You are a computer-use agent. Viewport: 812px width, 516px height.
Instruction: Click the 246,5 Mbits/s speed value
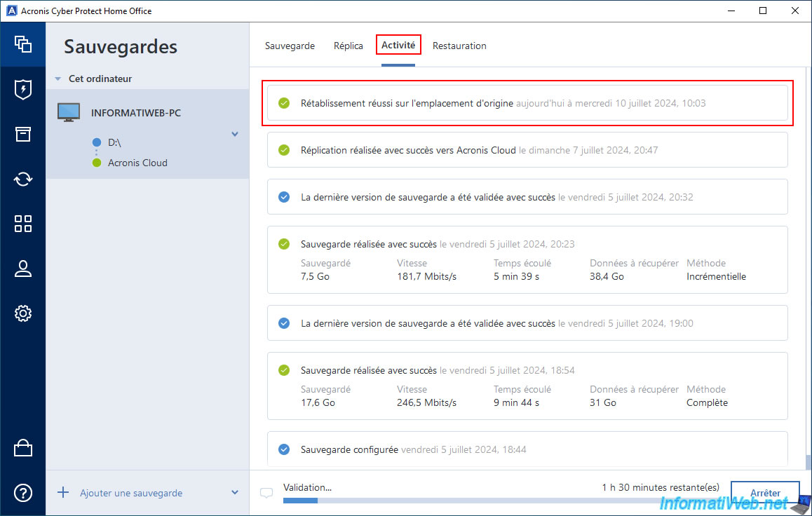427,402
